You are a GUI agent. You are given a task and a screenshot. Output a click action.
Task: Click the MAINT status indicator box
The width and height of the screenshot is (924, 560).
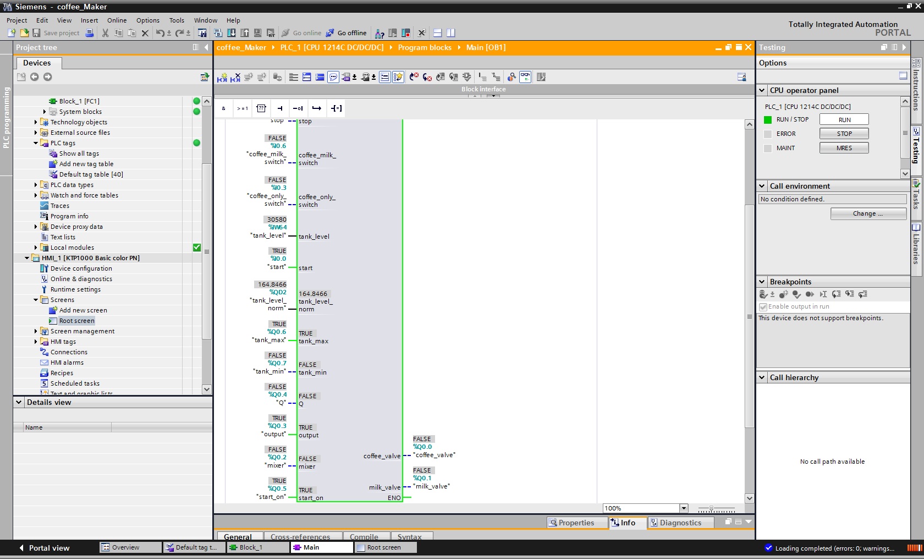point(768,148)
